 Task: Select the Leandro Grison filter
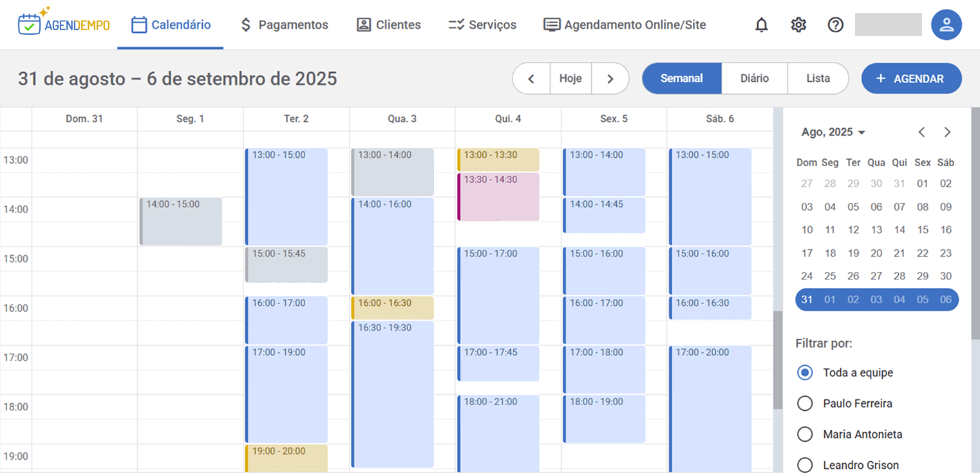(x=805, y=465)
